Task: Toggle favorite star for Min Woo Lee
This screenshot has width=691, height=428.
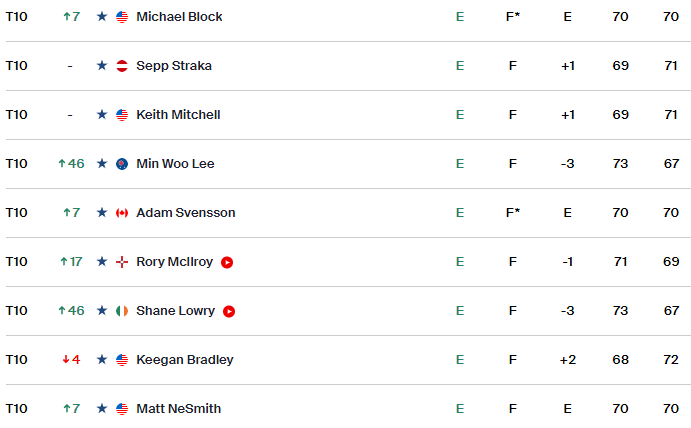Action: (x=102, y=164)
